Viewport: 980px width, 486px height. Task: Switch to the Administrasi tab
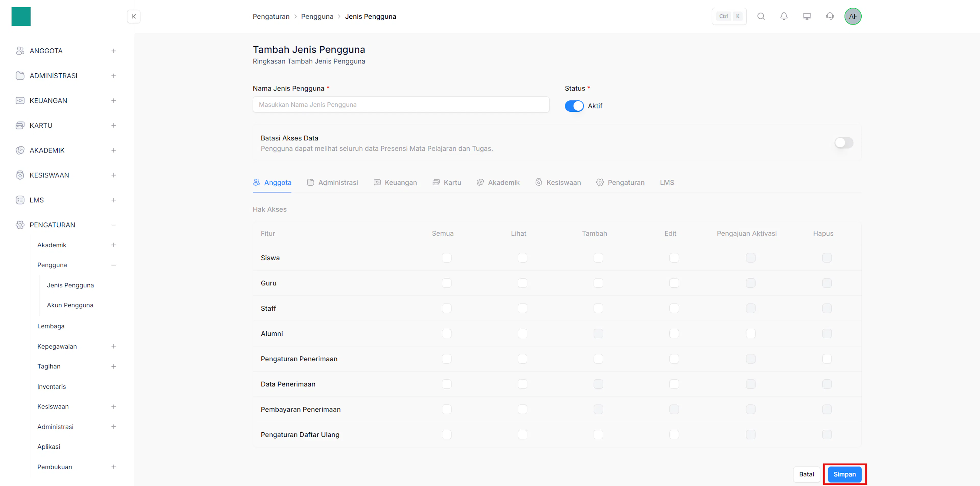coord(332,182)
